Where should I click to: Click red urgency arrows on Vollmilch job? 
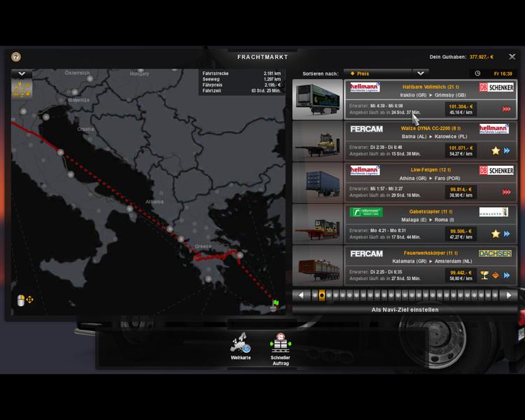coord(506,109)
